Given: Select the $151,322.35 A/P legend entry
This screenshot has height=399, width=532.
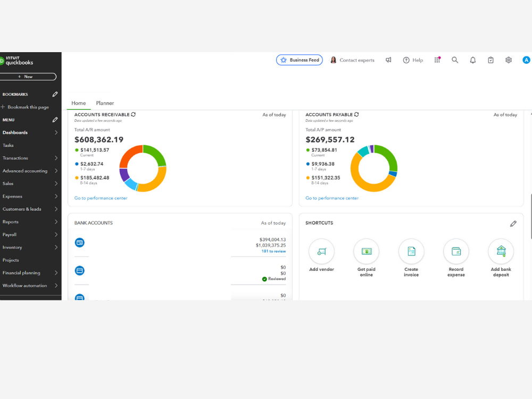Looking at the screenshot, I should [323, 180].
